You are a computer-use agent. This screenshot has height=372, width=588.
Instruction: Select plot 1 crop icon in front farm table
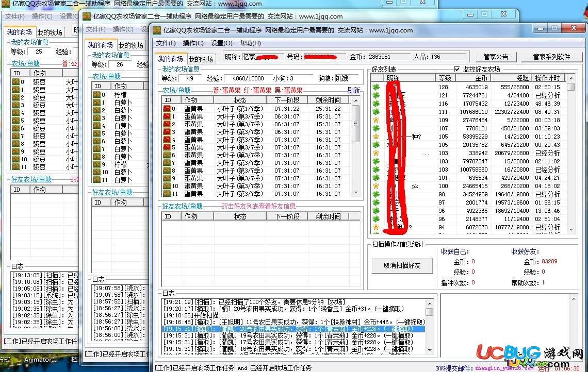167,116
